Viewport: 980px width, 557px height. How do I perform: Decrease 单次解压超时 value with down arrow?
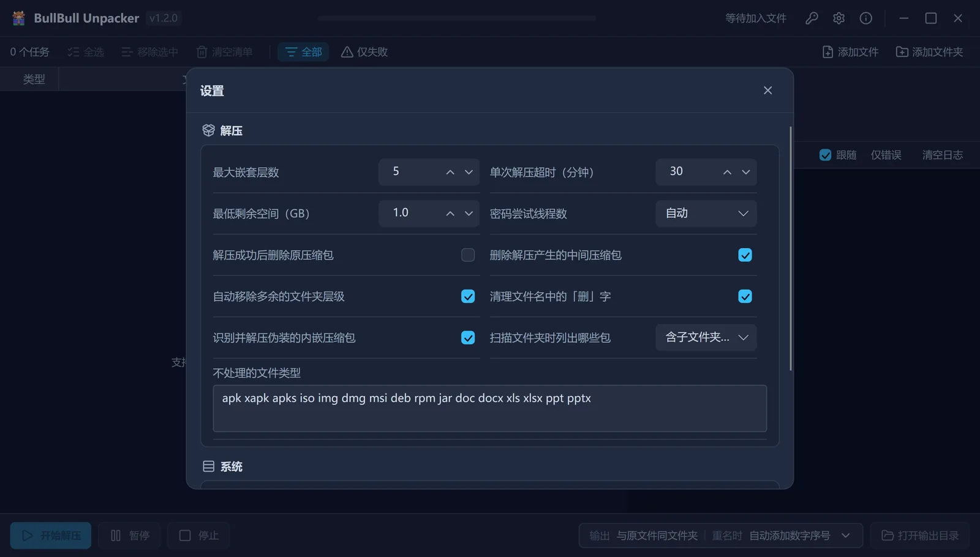pos(745,172)
